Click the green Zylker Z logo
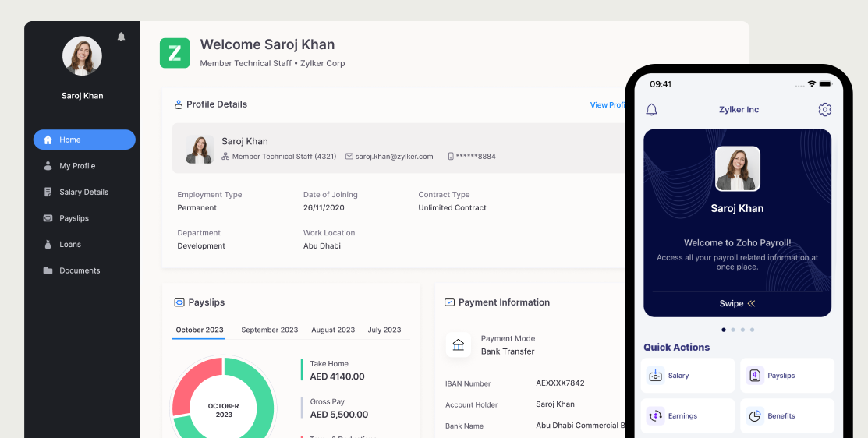This screenshot has height=438, width=868. 175,53
